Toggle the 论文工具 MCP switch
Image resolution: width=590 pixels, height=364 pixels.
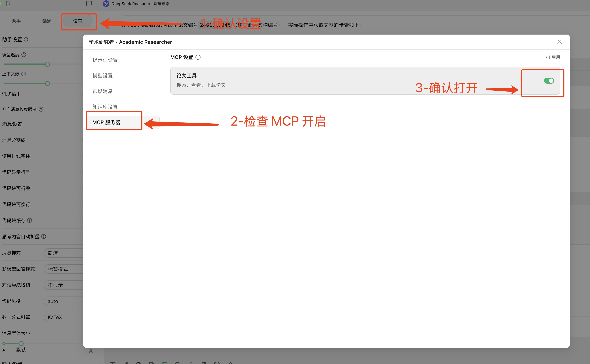click(x=549, y=81)
